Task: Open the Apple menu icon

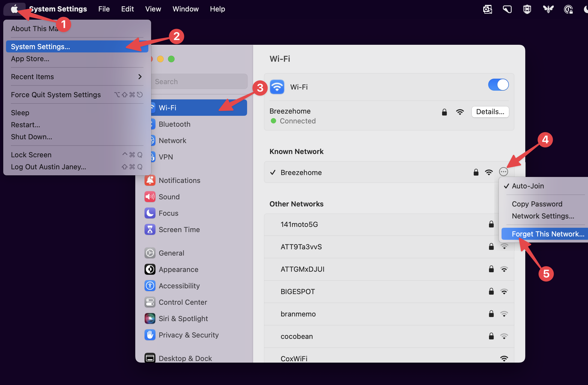Action: pyautogui.click(x=14, y=9)
